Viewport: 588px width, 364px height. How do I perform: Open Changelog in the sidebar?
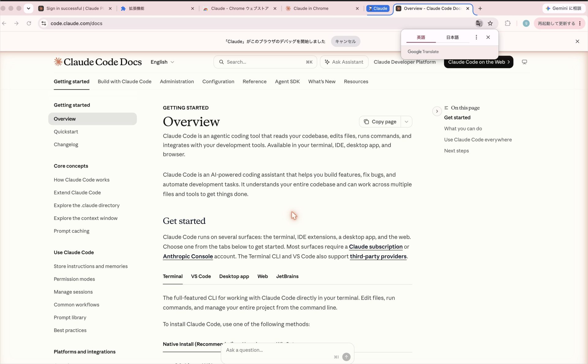[66, 144]
